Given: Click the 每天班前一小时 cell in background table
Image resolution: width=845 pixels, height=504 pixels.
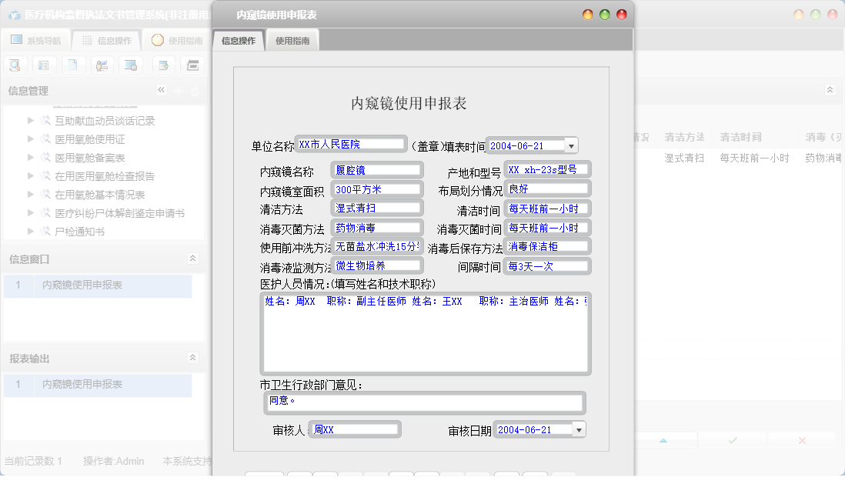Looking at the screenshot, I should 754,158.
